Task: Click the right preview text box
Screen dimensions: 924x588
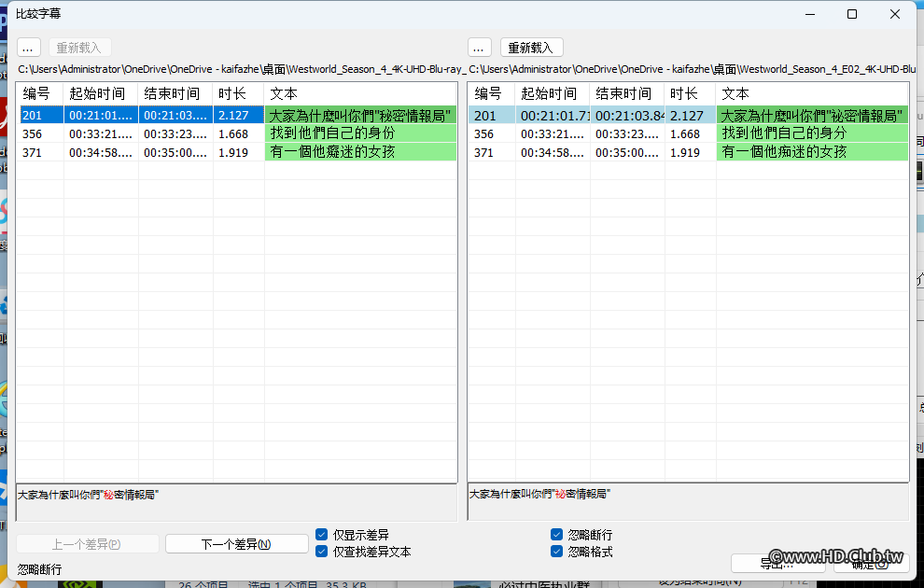Action: tap(688, 502)
